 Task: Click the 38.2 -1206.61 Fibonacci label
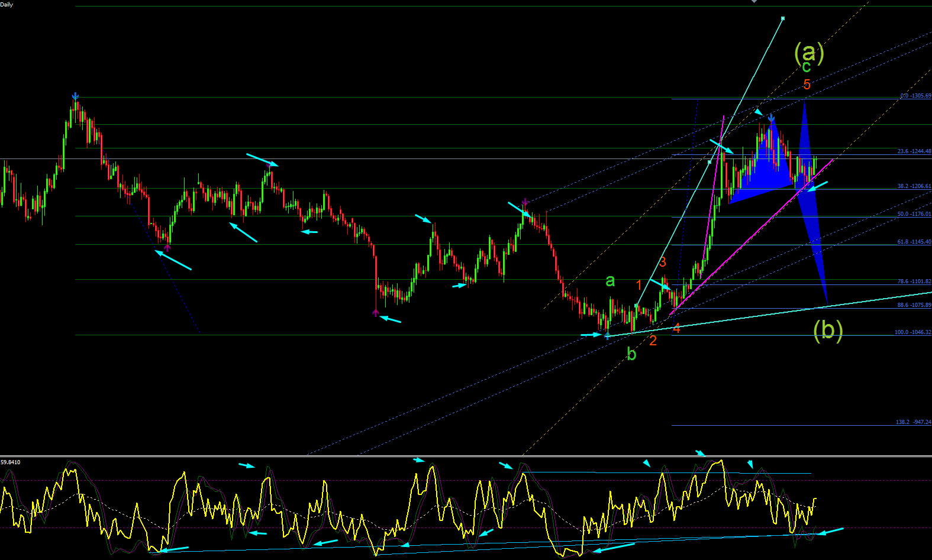[x=914, y=186]
